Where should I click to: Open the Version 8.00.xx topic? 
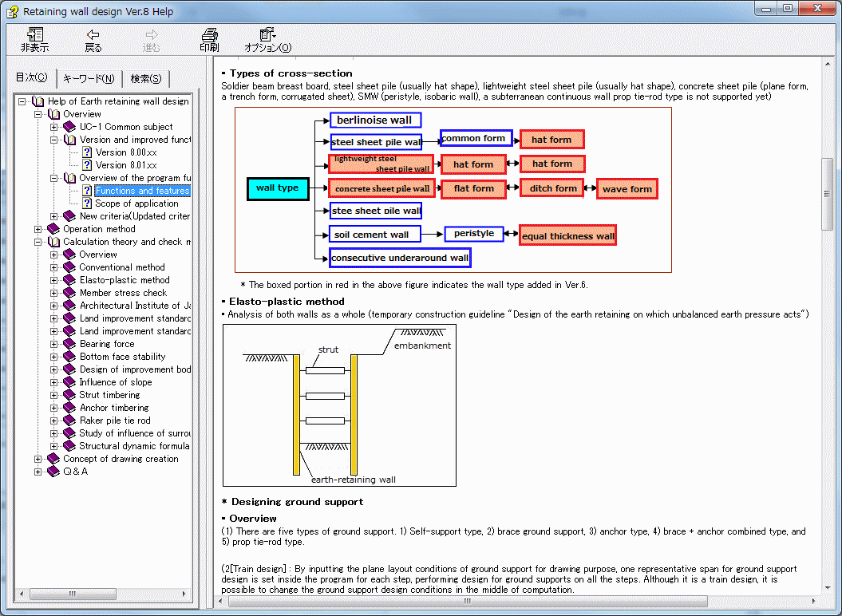pos(126,152)
